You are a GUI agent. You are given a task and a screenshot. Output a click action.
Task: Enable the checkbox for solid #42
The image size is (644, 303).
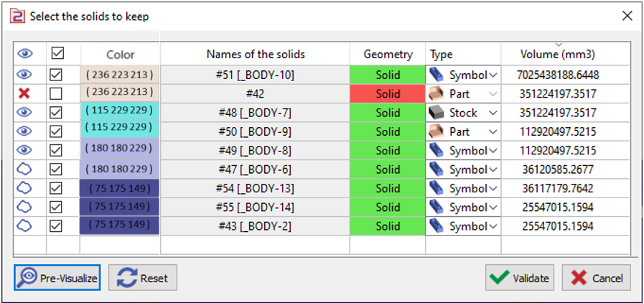[55, 93]
